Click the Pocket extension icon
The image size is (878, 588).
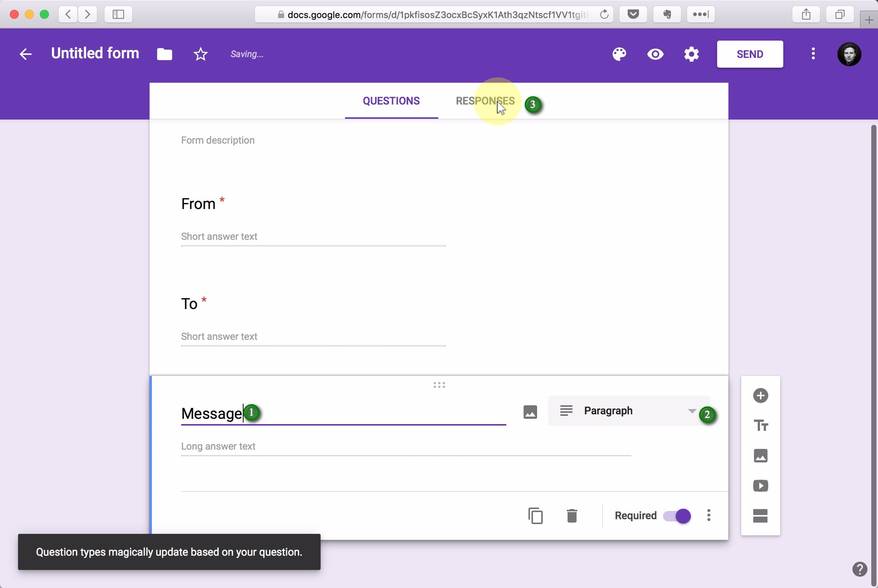[x=633, y=15]
